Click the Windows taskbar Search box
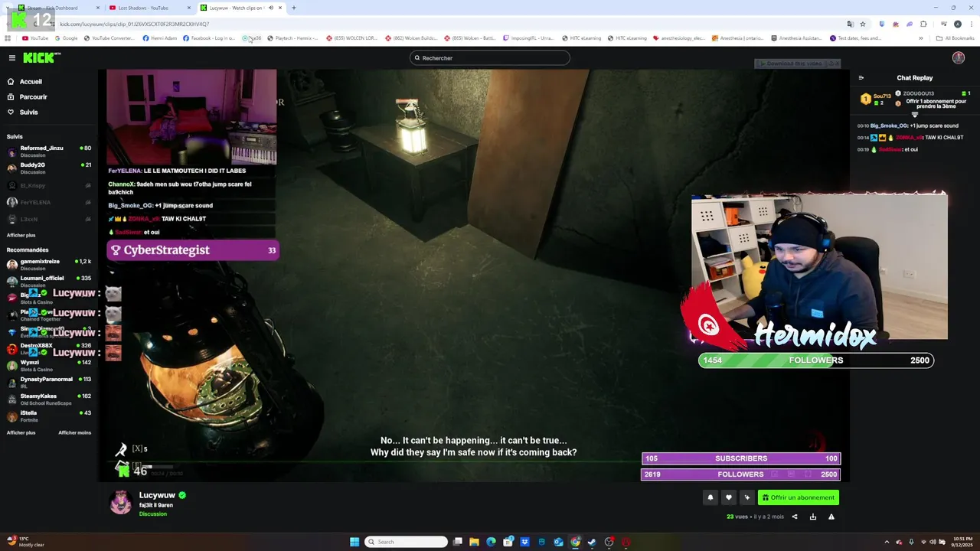 (x=406, y=542)
